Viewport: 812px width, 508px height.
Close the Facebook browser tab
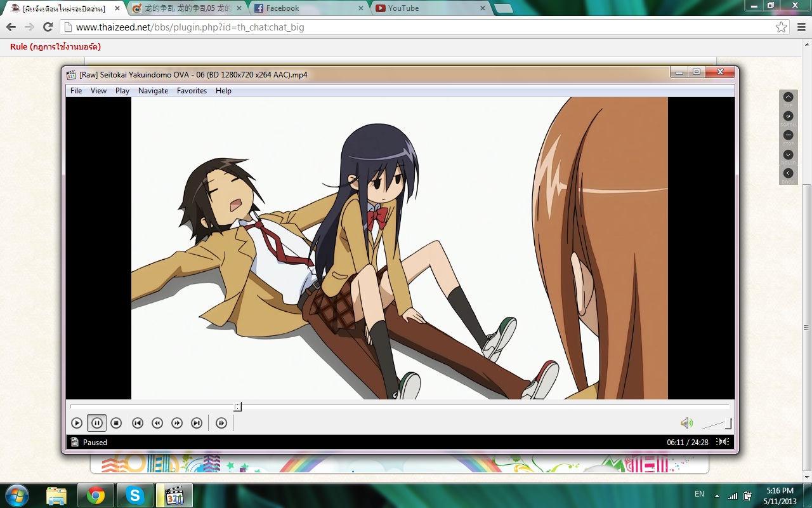coord(361,8)
